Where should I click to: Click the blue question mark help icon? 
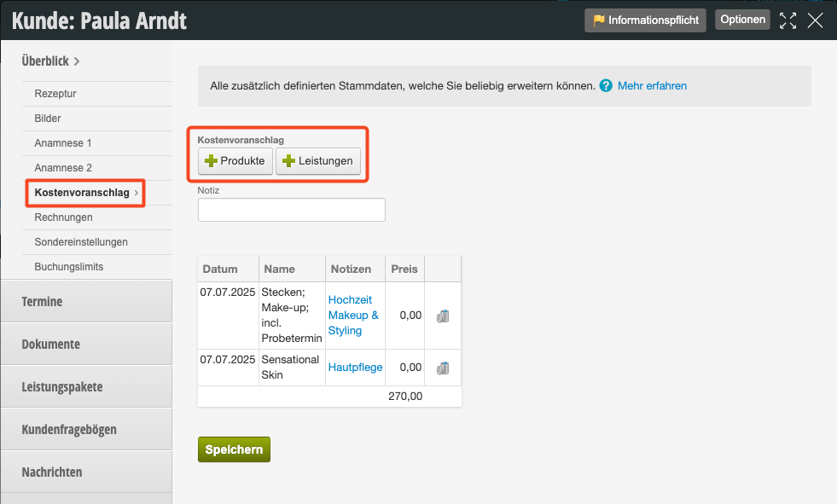[x=606, y=86]
